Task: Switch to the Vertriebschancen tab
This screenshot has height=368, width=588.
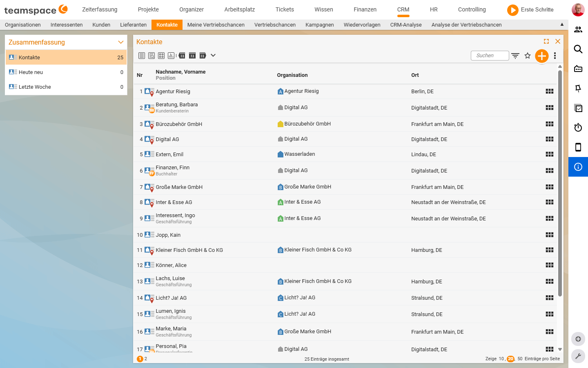Action: (x=275, y=25)
